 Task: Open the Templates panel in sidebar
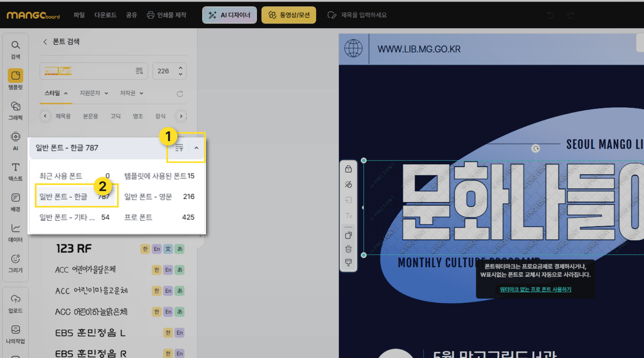click(15, 79)
